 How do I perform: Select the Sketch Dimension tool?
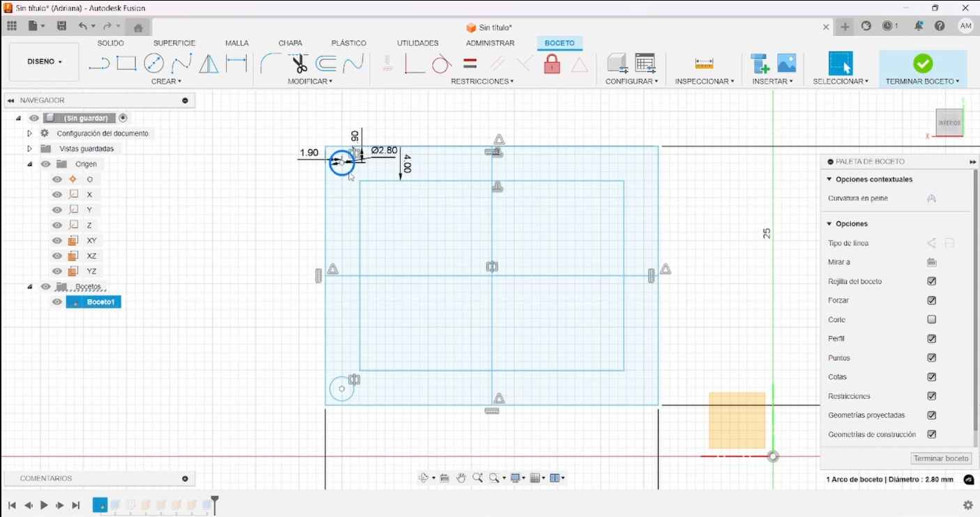[236, 64]
